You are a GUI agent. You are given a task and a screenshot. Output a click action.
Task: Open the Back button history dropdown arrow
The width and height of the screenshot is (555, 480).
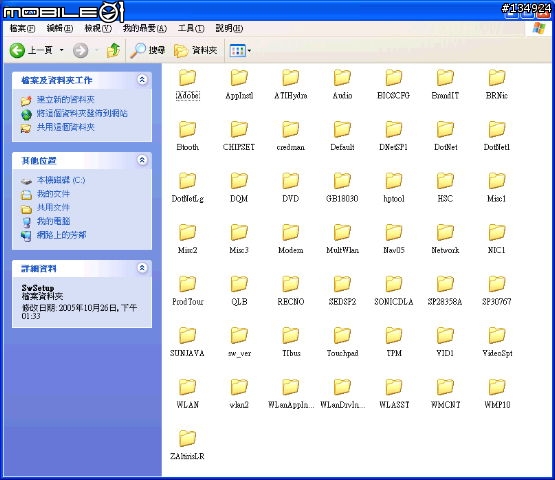62,50
